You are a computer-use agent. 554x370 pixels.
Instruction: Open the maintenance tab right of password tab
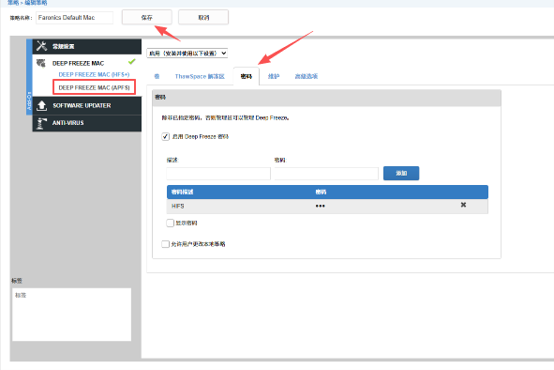click(273, 76)
